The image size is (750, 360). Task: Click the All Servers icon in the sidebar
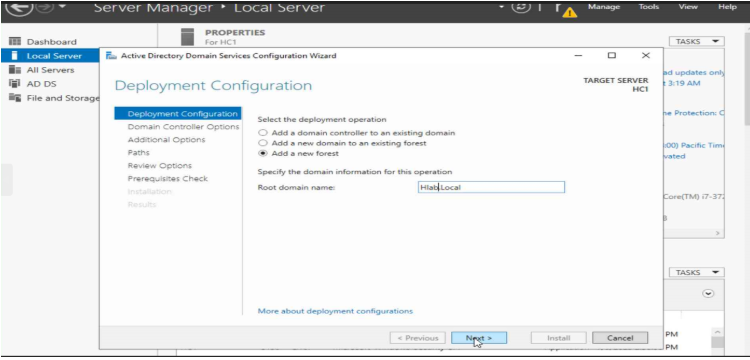click(16, 70)
